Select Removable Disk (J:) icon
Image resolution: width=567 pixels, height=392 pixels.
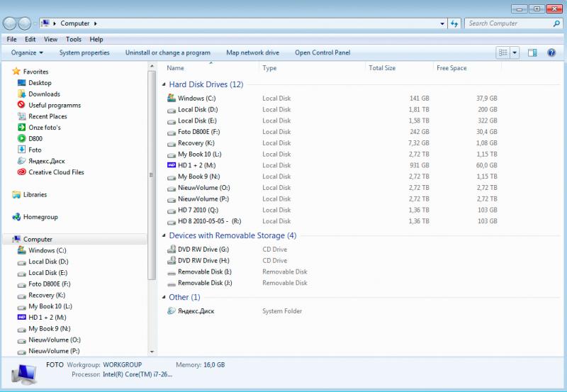(x=172, y=284)
